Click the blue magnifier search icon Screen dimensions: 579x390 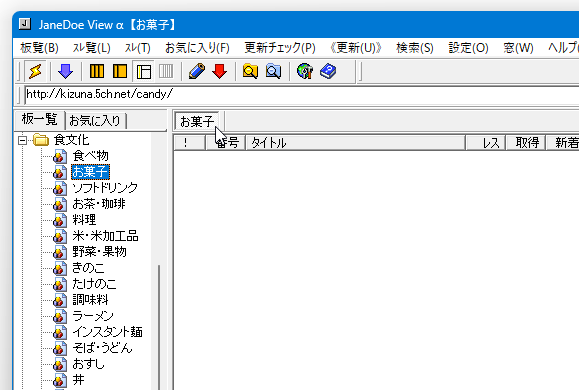click(x=273, y=71)
